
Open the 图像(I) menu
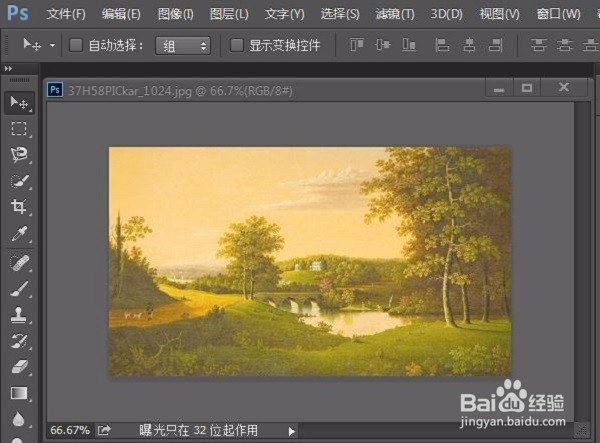(176, 14)
